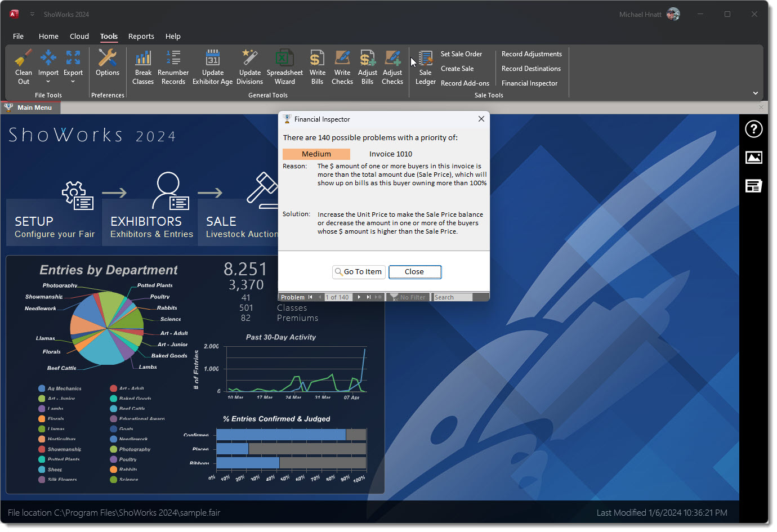Click new blank record navigation button
Image resolution: width=777 pixels, height=532 pixels.
tap(378, 297)
